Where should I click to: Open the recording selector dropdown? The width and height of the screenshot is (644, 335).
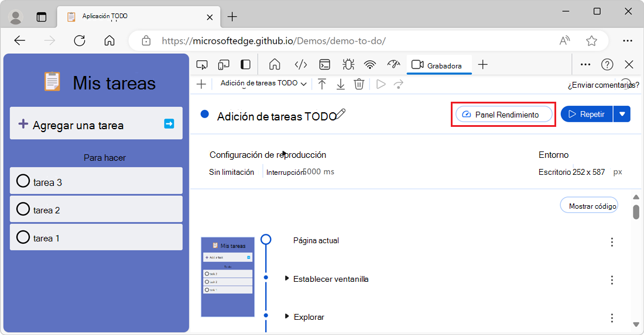263,83
